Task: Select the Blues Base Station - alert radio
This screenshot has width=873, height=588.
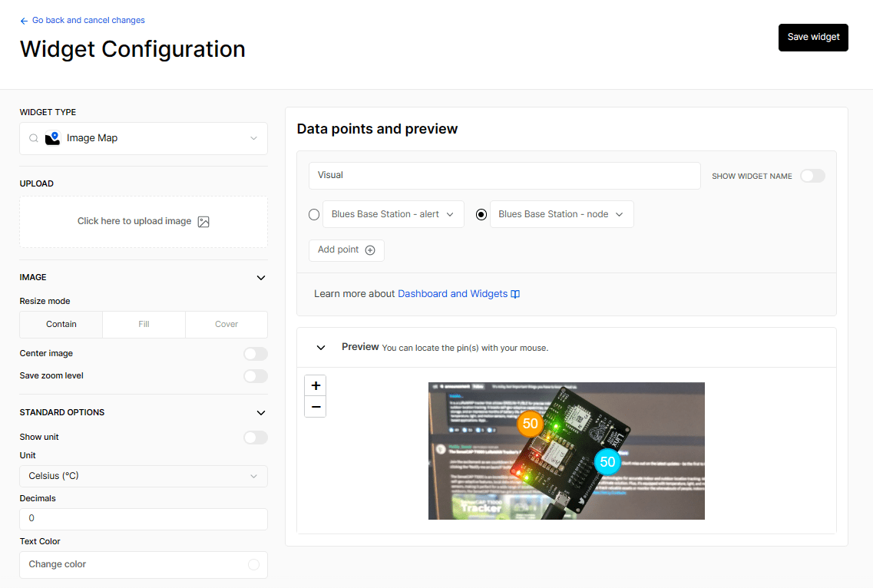Action: point(314,214)
